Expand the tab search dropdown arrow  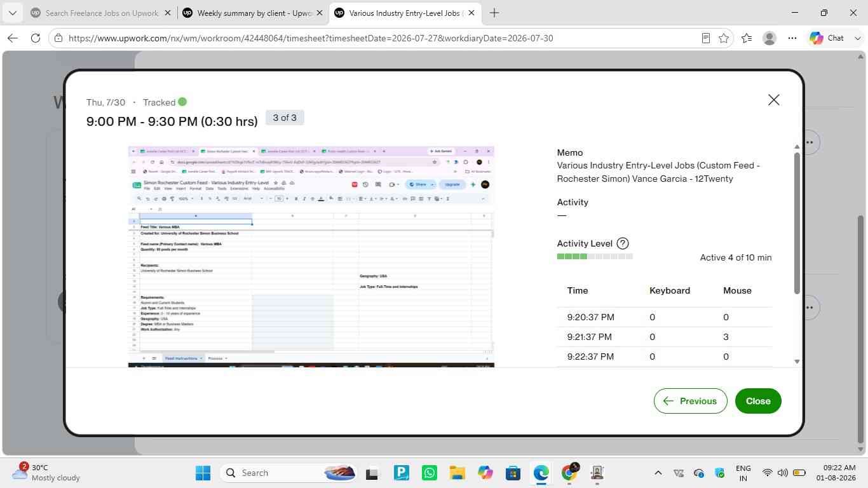click(x=12, y=13)
